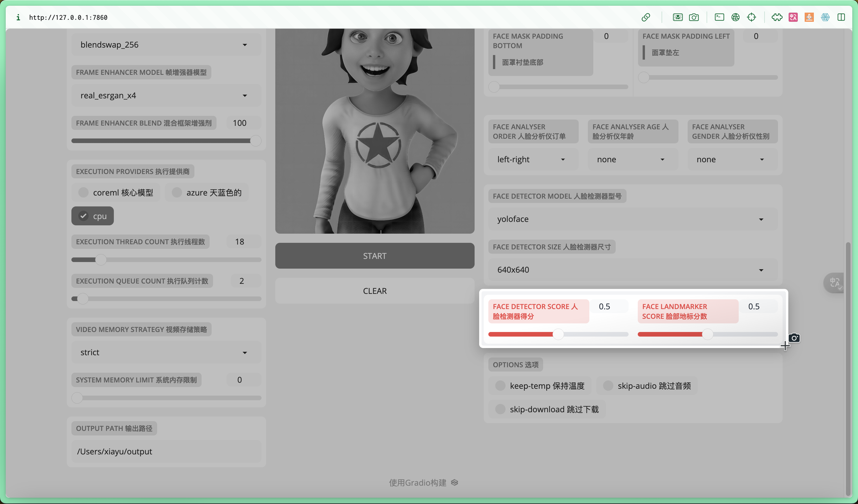Click the face mask padding bottom slider handle

click(494, 87)
